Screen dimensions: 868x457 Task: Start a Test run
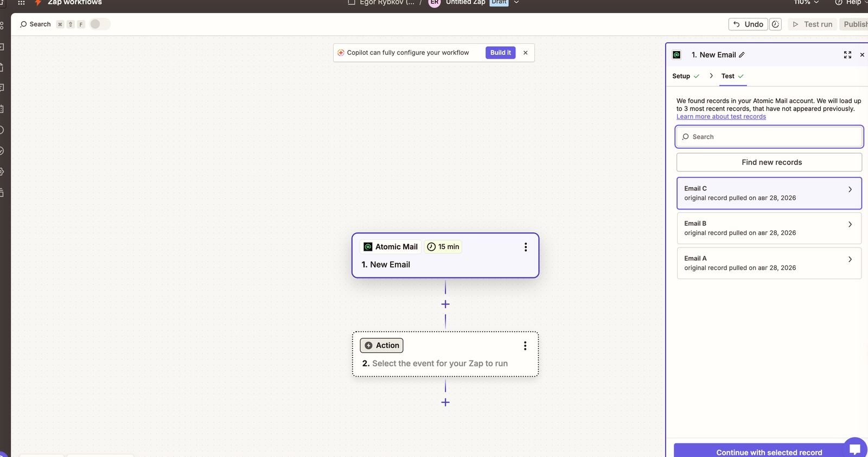point(812,24)
